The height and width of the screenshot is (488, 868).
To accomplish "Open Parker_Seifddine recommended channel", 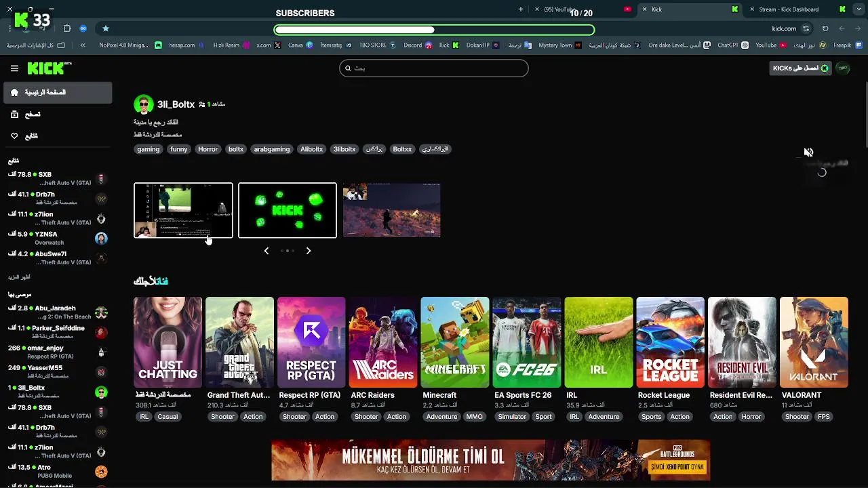I will coord(58,332).
